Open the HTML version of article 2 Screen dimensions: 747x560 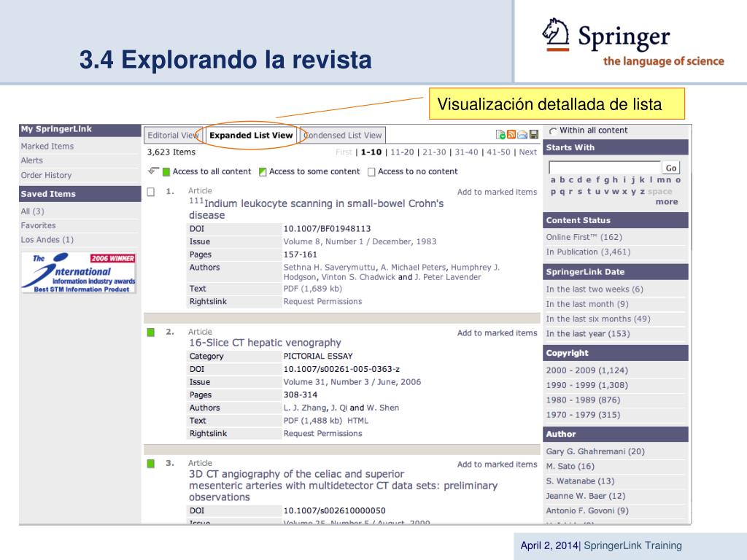tap(357, 421)
